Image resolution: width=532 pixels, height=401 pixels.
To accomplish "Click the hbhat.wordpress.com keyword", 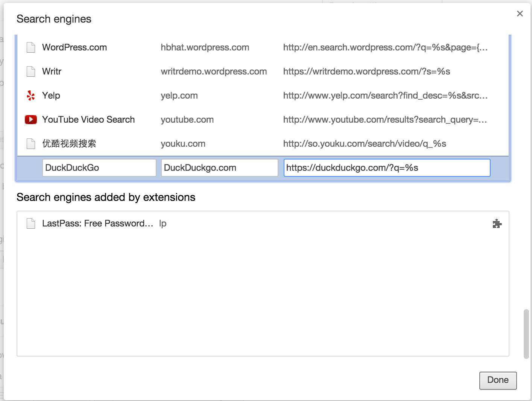I will click(x=205, y=47).
